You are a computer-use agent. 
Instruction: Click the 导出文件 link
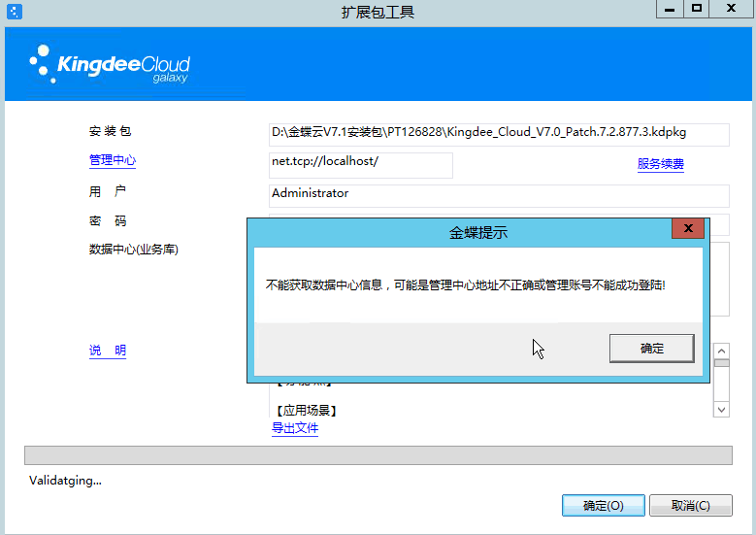295,428
